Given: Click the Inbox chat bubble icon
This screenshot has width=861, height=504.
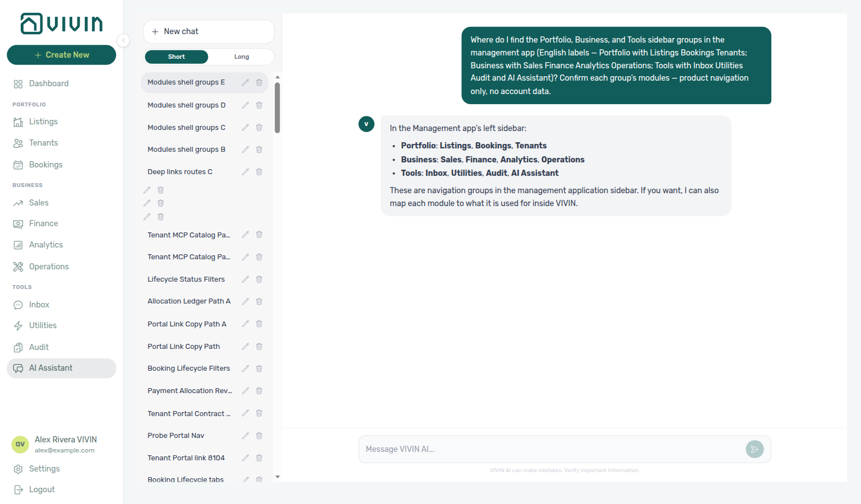Looking at the screenshot, I should coord(18,305).
